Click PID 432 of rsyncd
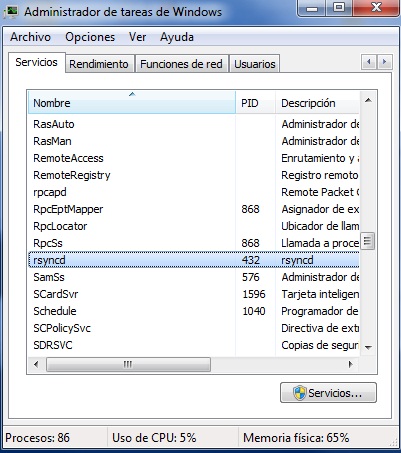Screen dimensions: 401x453 (251, 260)
